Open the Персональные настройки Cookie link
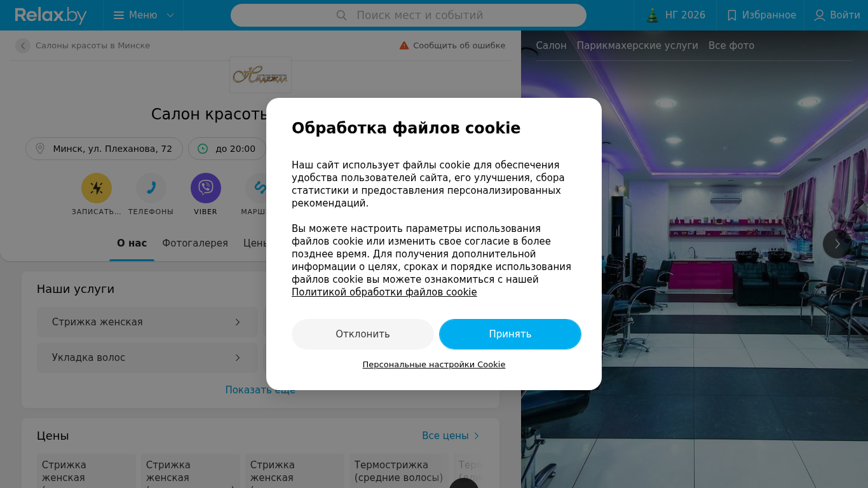 point(434,365)
